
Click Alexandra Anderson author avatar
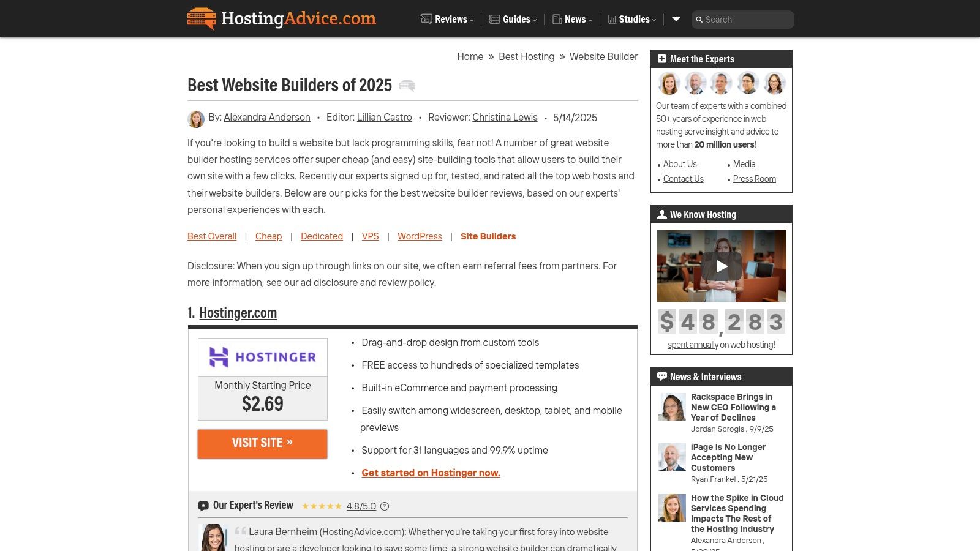pyautogui.click(x=196, y=119)
